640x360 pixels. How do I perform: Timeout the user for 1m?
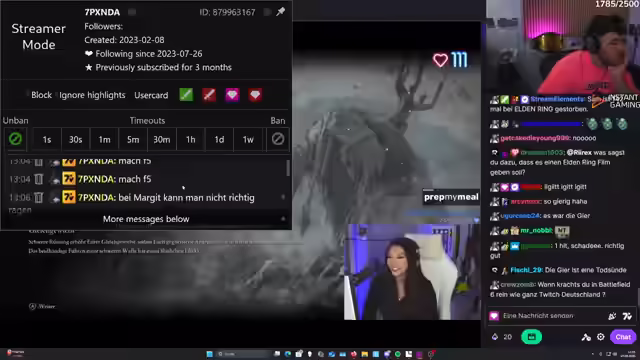pyautogui.click(x=104, y=140)
